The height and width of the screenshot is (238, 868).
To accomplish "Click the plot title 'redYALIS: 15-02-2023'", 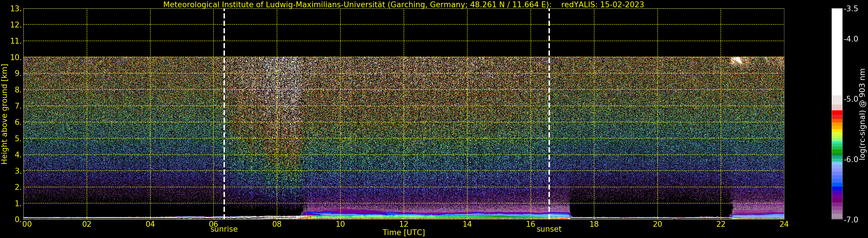I will coord(602,4).
